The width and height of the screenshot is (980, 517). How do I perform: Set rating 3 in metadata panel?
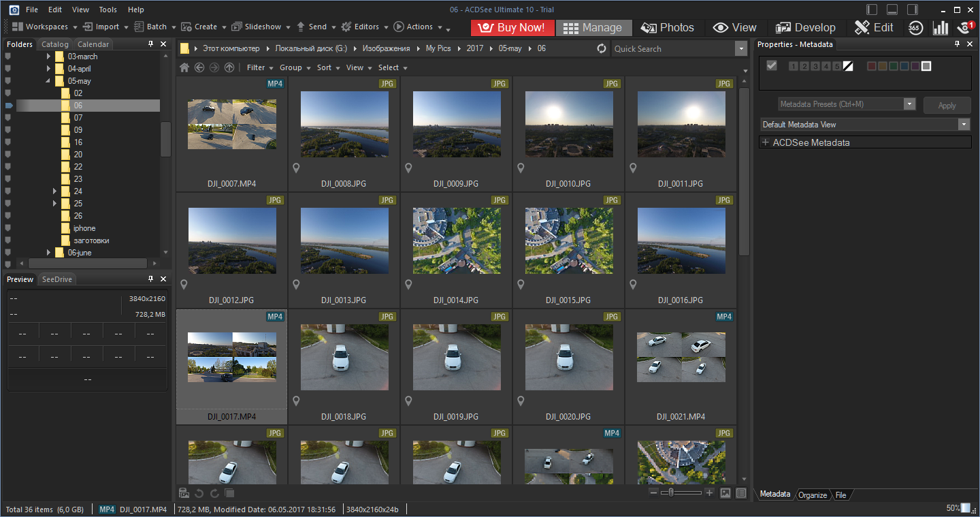815,66
